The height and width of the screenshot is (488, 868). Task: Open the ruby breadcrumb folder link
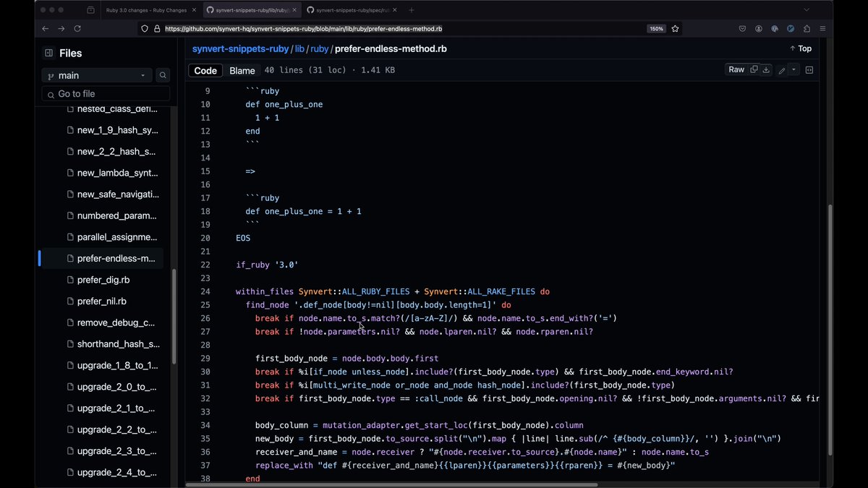click(319, 49)
